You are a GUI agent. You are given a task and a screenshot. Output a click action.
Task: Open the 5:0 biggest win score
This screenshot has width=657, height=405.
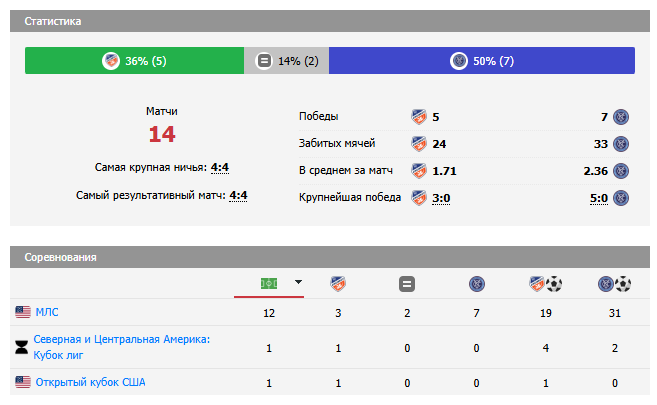599,198
